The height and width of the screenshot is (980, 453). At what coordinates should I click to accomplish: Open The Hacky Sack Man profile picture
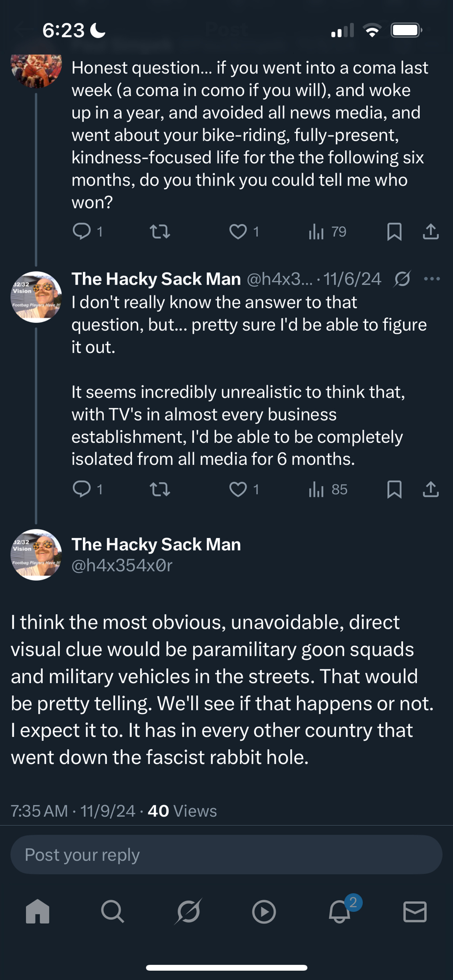[x=36, y=555]
